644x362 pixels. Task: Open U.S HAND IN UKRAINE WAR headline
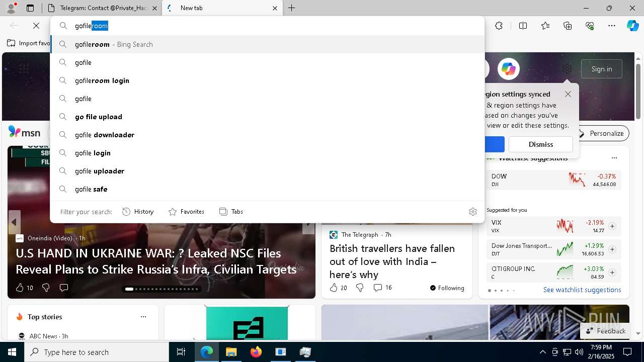click(x=156, y=261)
